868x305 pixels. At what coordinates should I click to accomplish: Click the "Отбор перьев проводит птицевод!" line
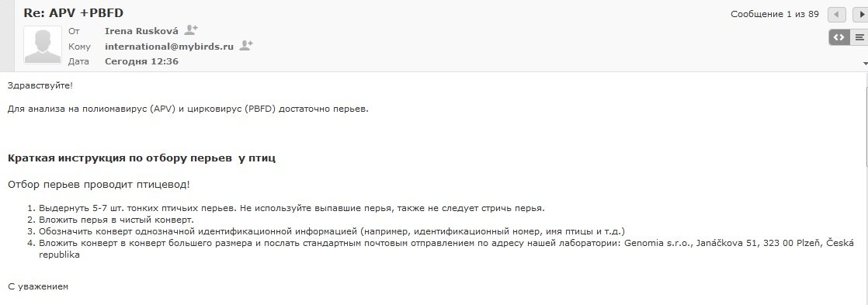tap(99, 185)
